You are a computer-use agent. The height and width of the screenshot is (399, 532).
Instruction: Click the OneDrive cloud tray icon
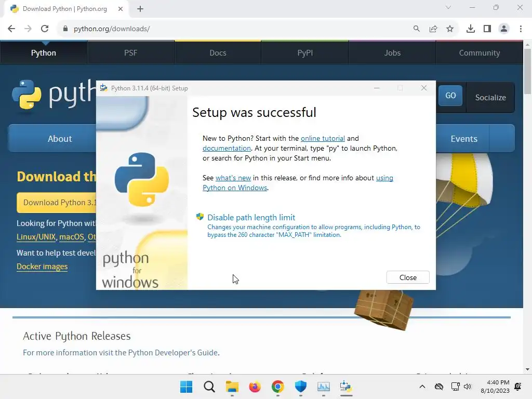(439, 387)
